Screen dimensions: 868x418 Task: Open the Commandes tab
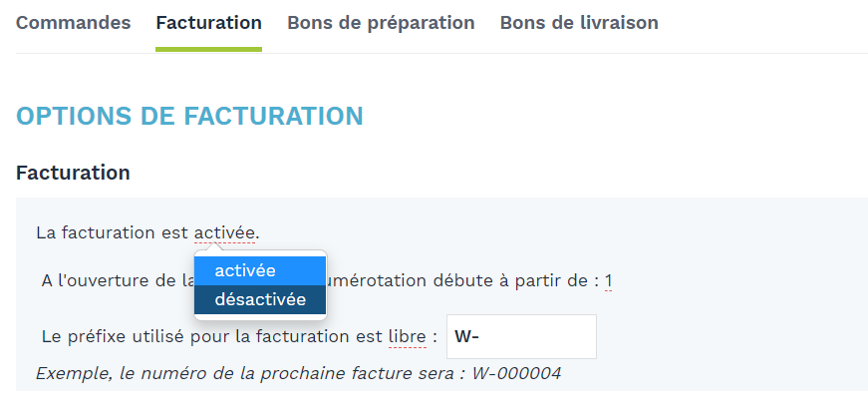(73, 23)
